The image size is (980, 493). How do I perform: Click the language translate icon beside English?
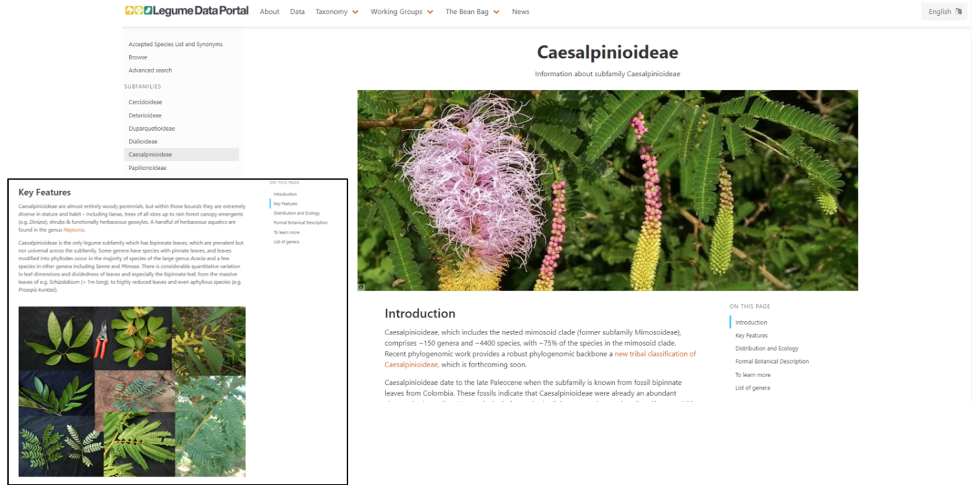tap(959, 11)
